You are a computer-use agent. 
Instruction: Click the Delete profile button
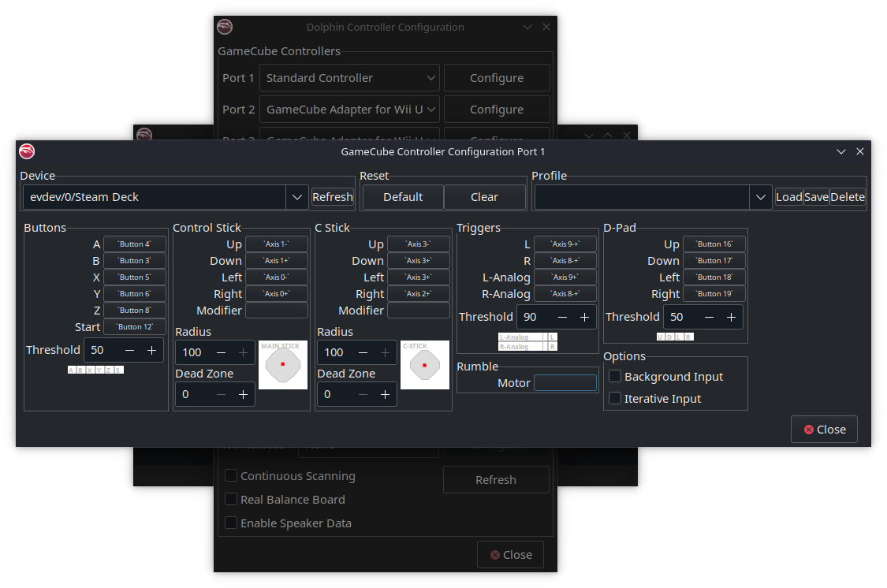[848, 197]
